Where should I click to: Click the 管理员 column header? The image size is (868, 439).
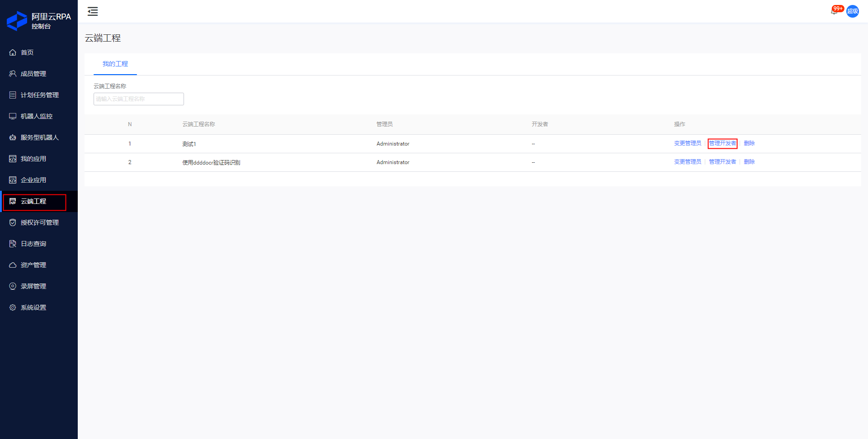[x=385, y=124]
